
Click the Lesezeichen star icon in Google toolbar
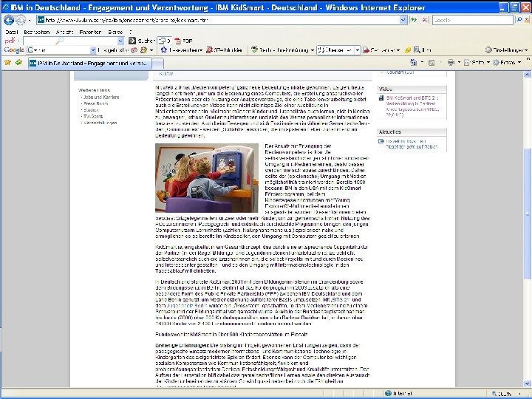click(164, 50)
